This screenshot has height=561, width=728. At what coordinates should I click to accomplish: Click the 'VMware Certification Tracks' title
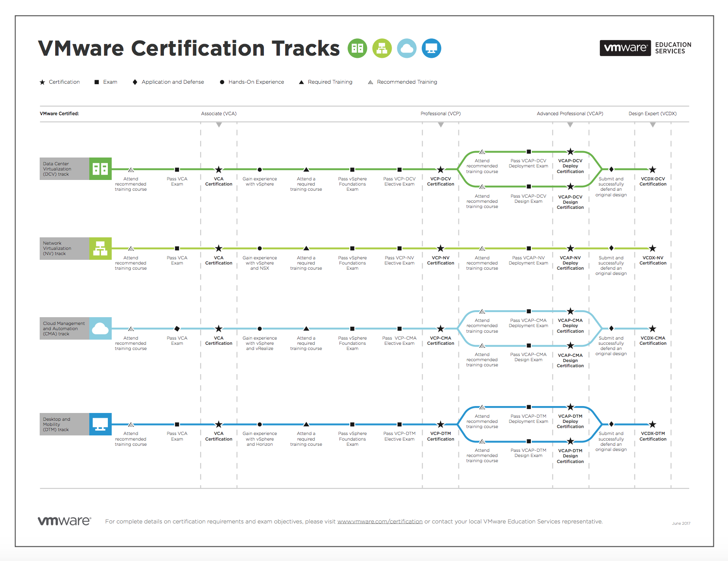click(189, 48)
